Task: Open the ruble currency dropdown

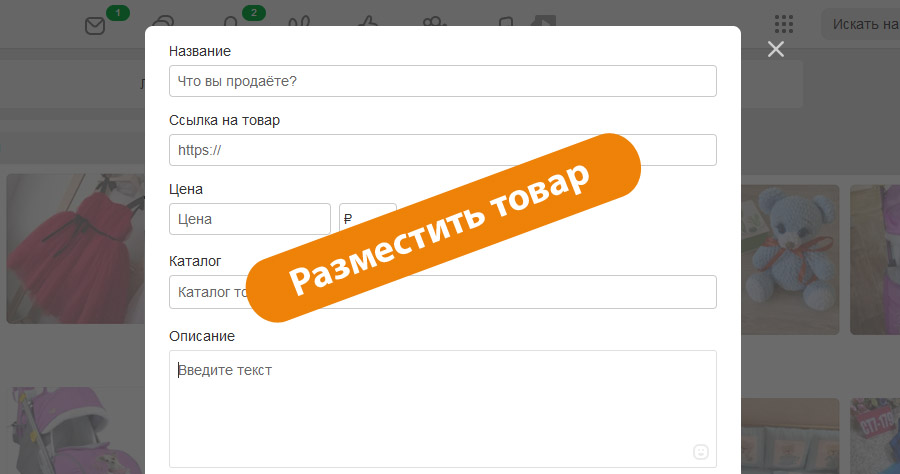Action: (x=367, y=218)
